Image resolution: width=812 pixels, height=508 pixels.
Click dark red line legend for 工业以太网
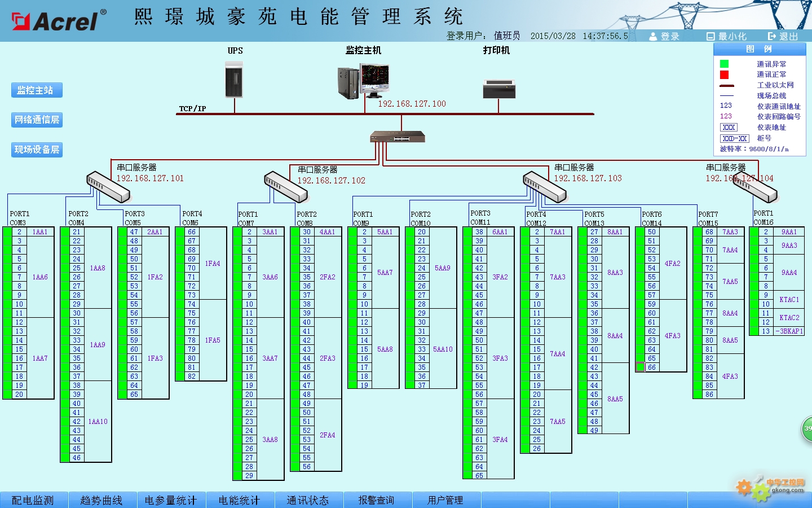coord(727,86)
